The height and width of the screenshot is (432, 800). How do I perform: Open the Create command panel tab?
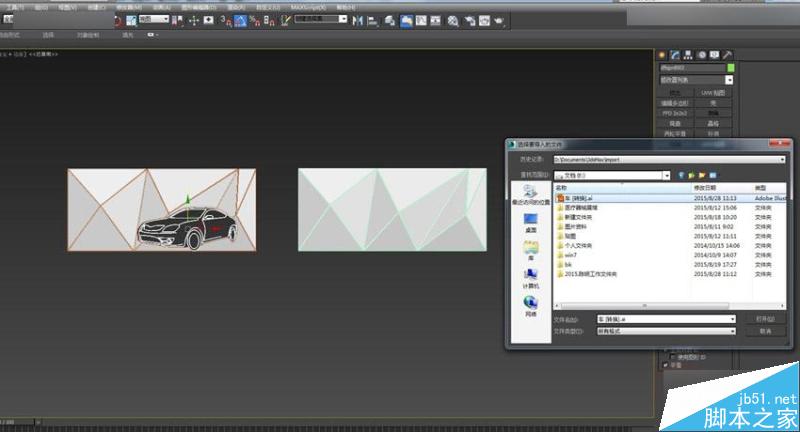(x=663, y=54)
